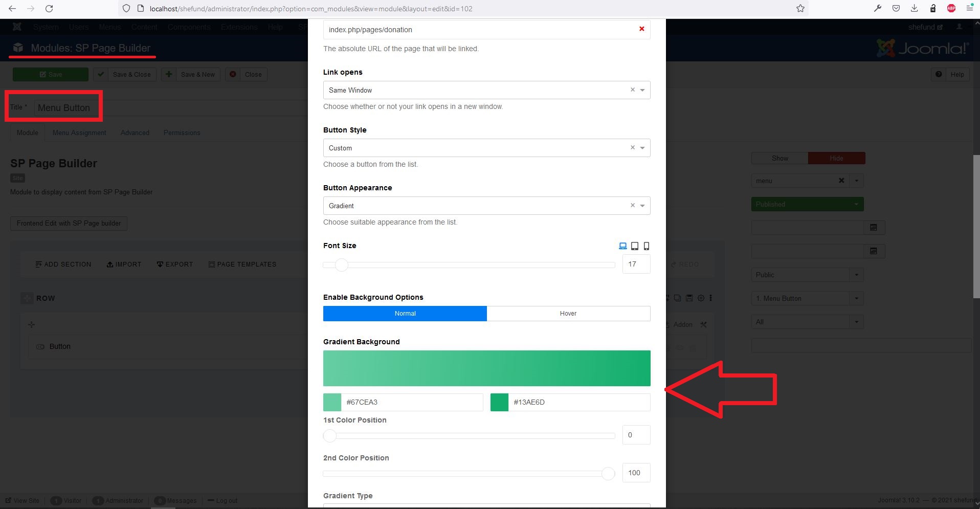This screenshot has width=980, height=509.
Task: Clear the Same Window selection
Action: coord(633,90)
